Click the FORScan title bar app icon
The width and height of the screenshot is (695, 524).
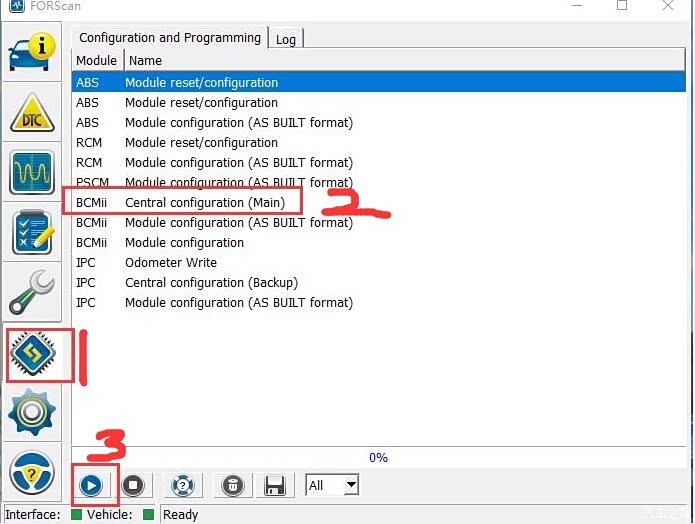point(16,6)
